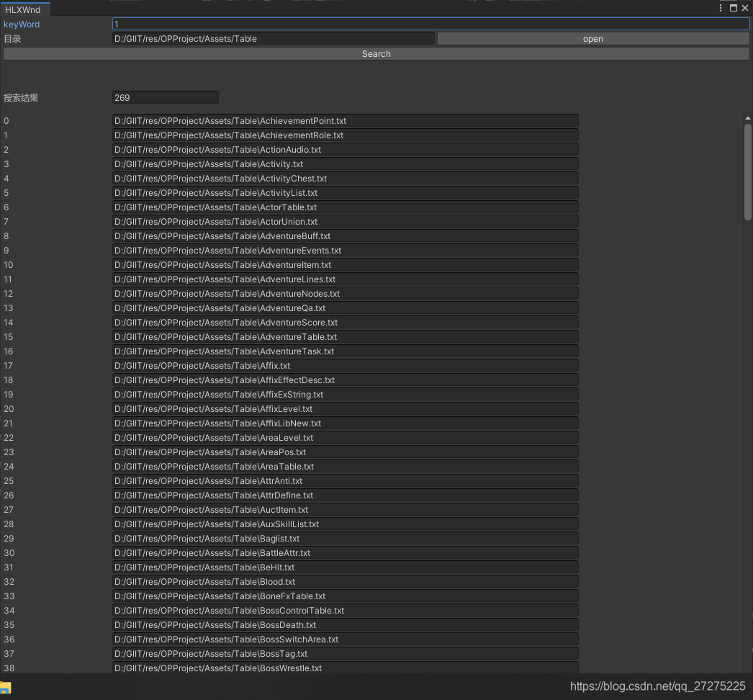Select the AdventureScore.txt result
The image size is (753, 700).
point(346,323)
